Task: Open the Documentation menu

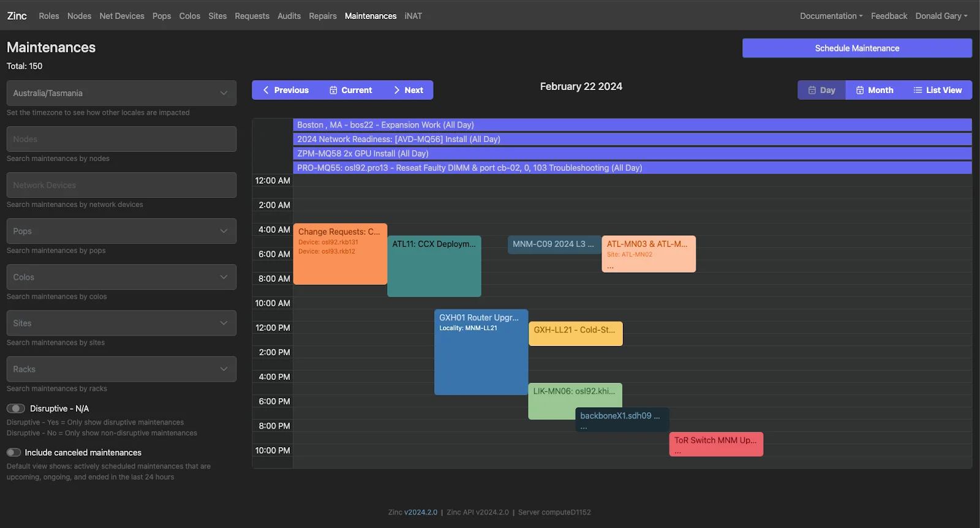Action: point(831,16)
